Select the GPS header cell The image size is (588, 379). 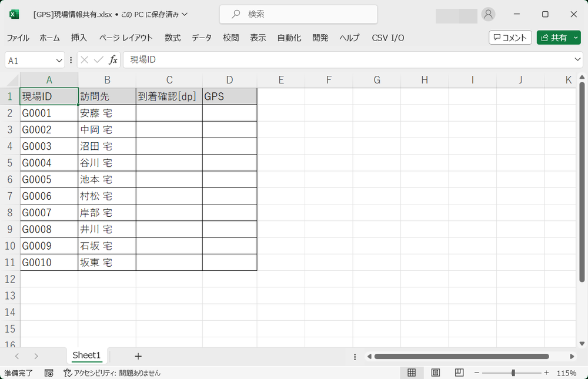[229, 96]
